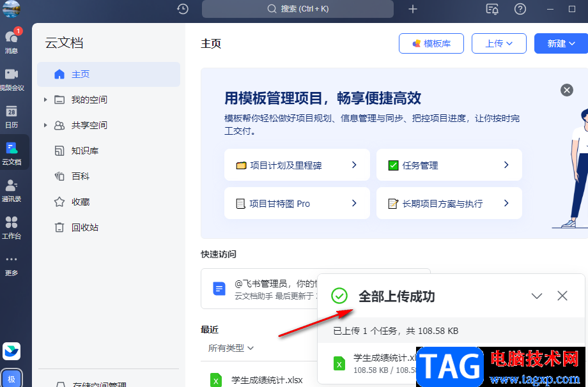This screenshot has width=588, height=387.
Task: Open 学生成绩统计.xlsx in the recent list
Action: click(267, 380)
